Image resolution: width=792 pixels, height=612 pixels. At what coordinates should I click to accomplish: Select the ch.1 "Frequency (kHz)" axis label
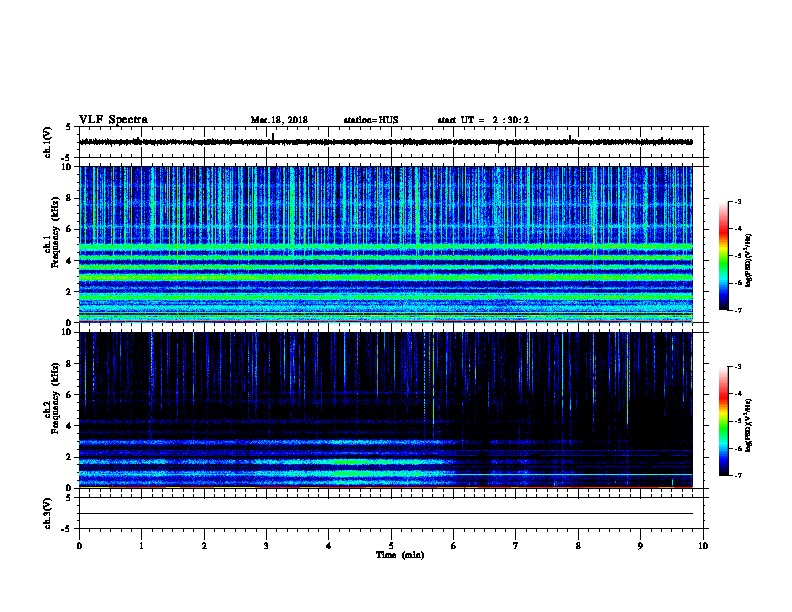[x=55, y=232]
